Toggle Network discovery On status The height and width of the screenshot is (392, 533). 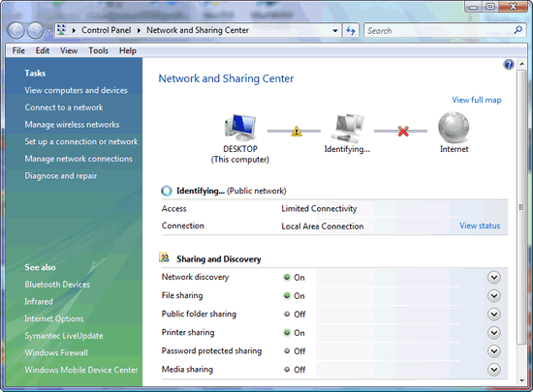pos(295,278)
